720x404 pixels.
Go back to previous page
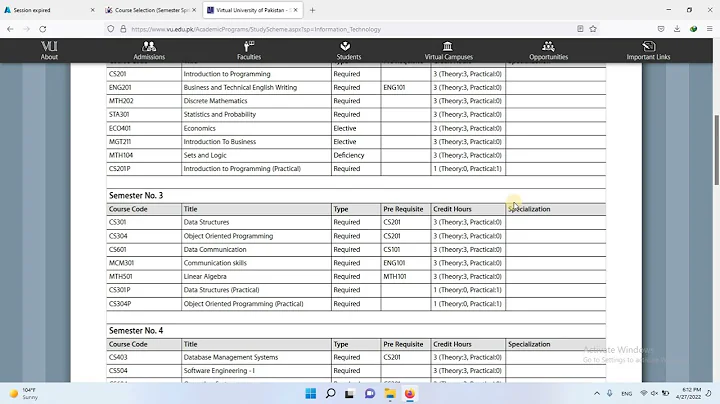(10, 29)
